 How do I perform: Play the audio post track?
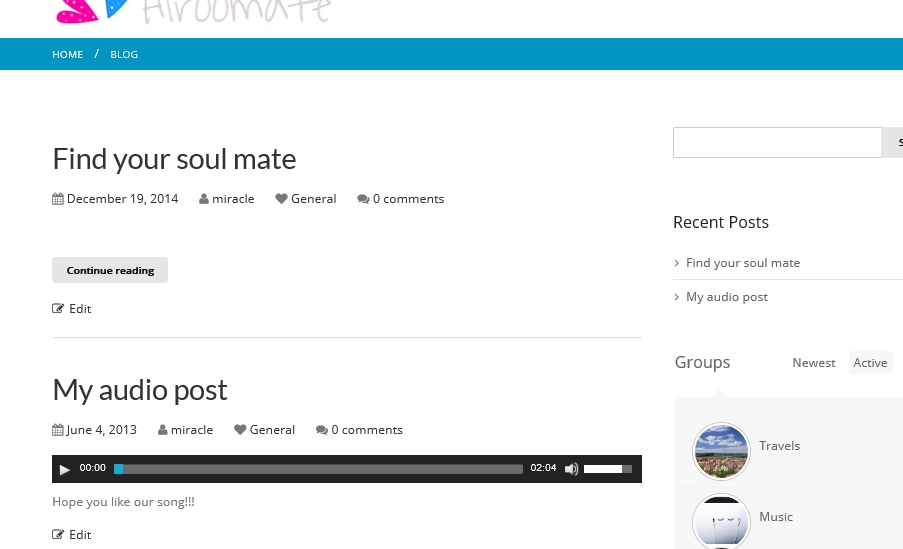point(65,469)
